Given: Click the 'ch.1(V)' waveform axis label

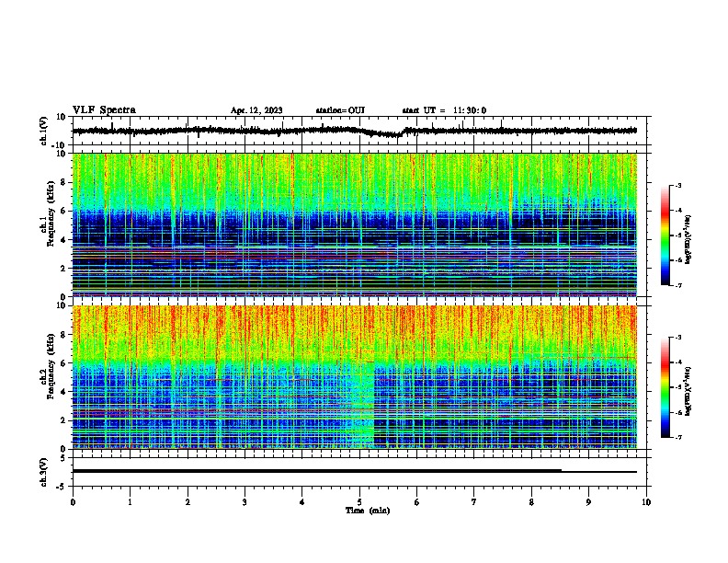Looking at the screenshot, I should 44,131.
